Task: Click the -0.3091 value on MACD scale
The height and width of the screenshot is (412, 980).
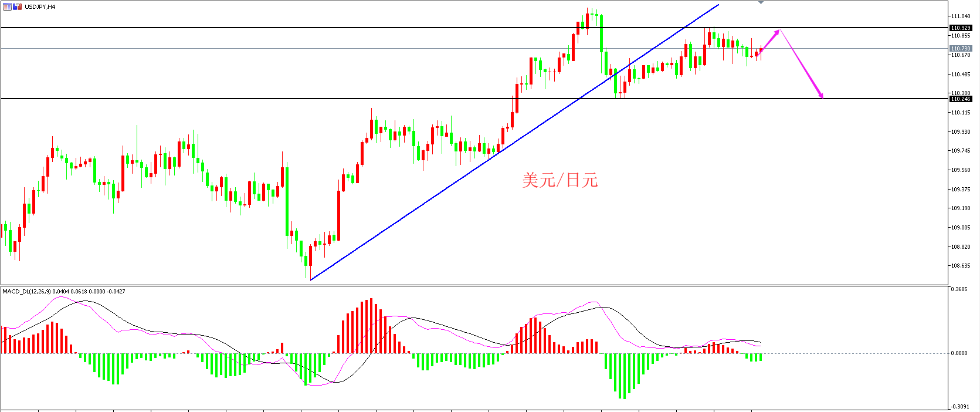Action: (x=959, y=407)
